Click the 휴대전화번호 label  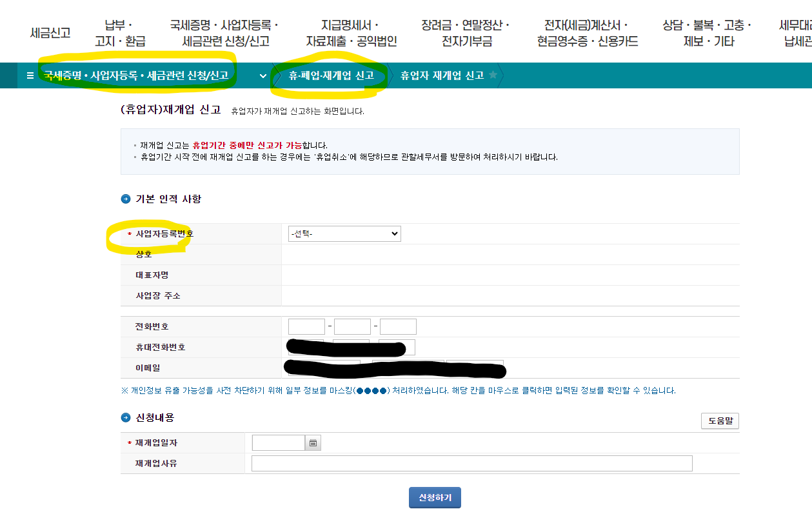[x=161, y=347]
